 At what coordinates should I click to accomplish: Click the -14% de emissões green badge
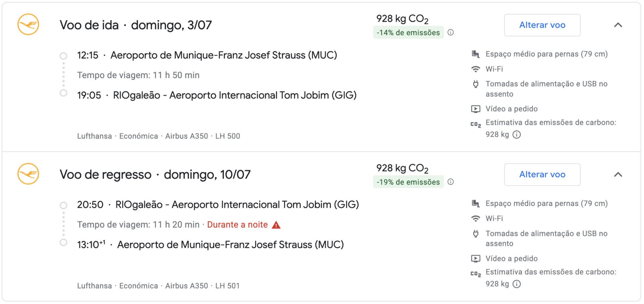[408, 33]
